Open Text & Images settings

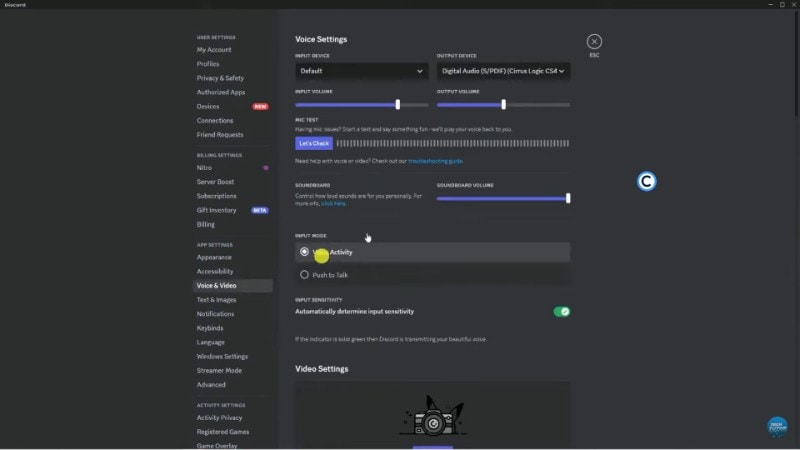point(216,300)
